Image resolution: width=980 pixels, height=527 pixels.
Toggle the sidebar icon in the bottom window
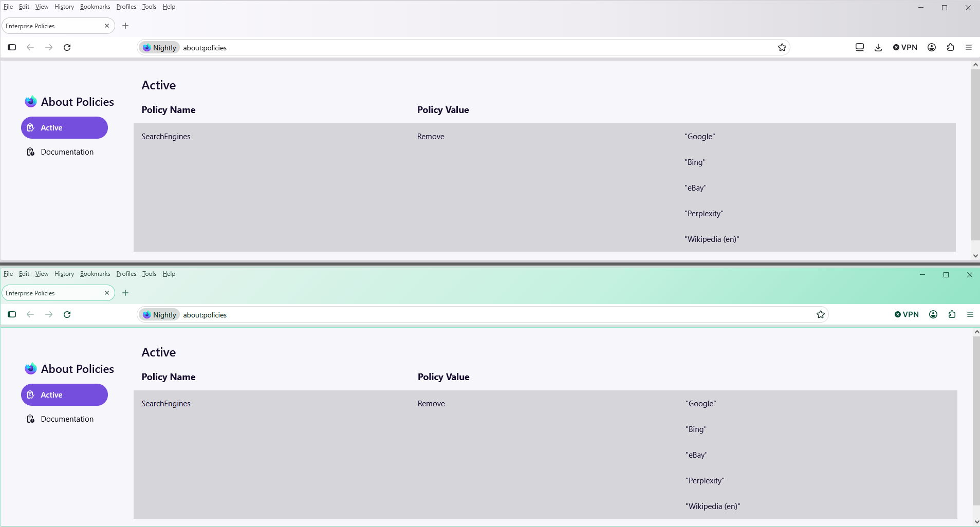(x=12, y=314)
